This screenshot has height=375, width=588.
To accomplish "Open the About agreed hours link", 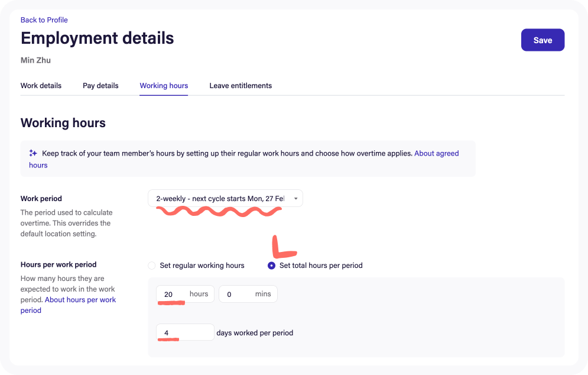I will click(x=437, y=153).
